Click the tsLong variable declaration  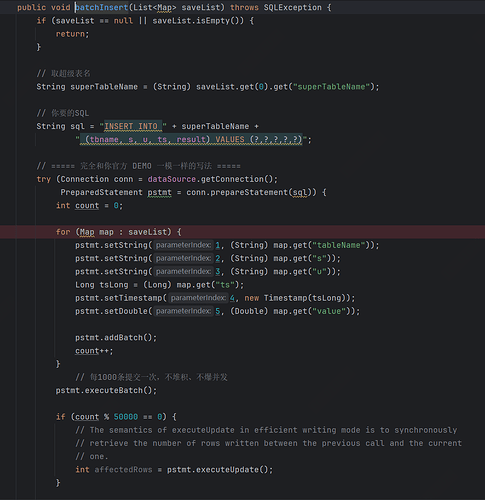(x=102, y=285)
